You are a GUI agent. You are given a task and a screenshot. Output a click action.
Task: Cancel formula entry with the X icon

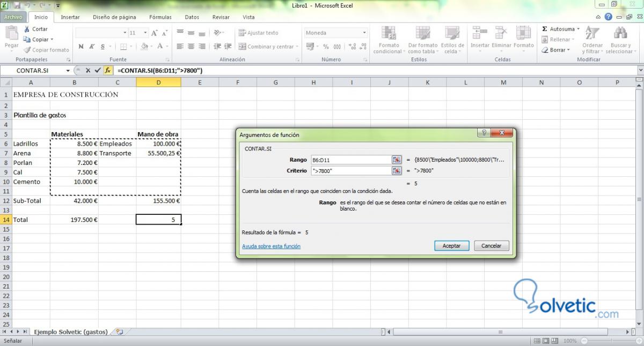(88, 70)
